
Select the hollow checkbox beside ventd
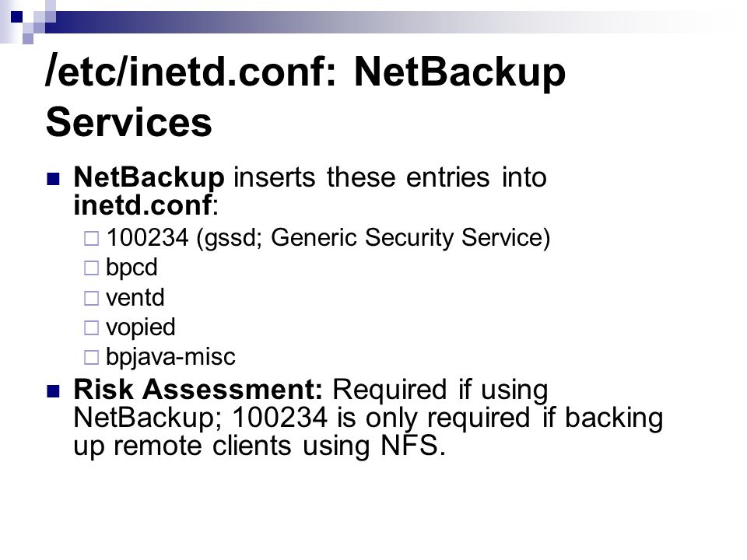click(91, 298)
